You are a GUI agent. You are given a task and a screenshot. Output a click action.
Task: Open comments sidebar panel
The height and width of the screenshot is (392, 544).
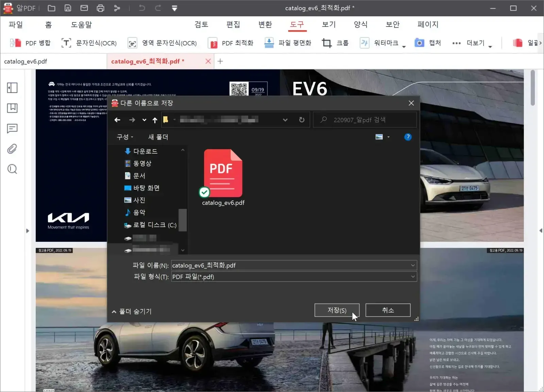coord(12,129)
